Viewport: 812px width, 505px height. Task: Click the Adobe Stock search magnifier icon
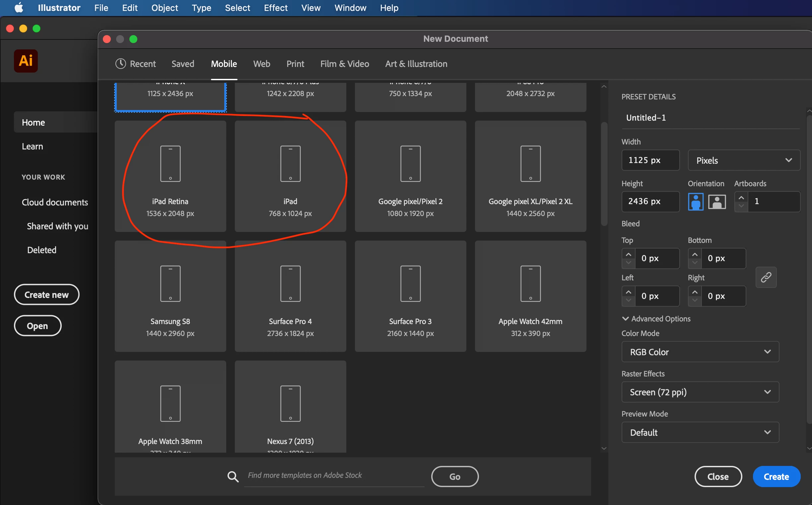coord(233,477)
